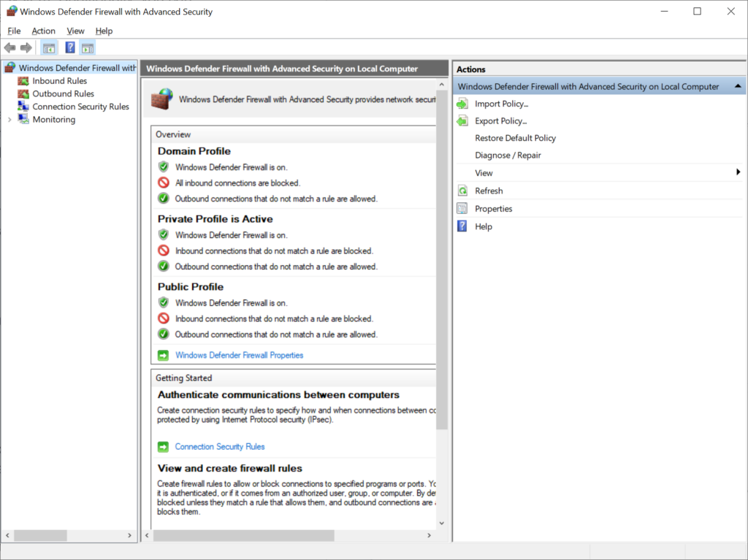748x560 pixels.
Task: Open the View menu
Action: pos(75,31)
